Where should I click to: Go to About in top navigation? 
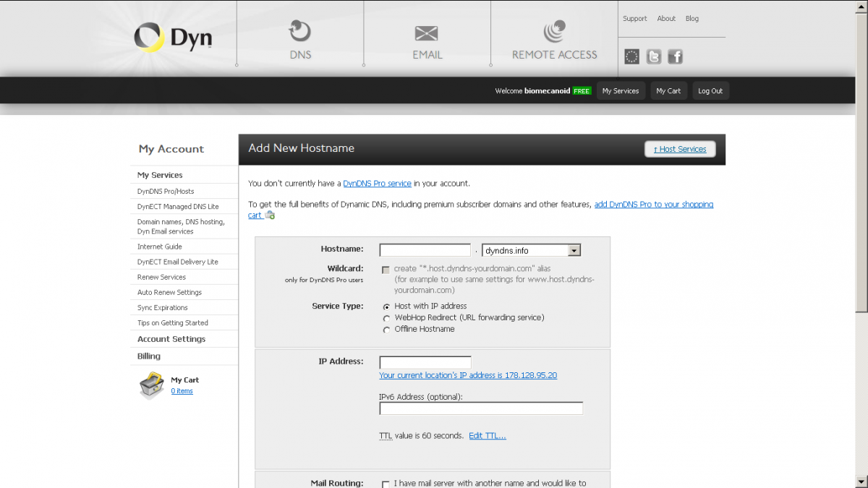pos(666,19)
